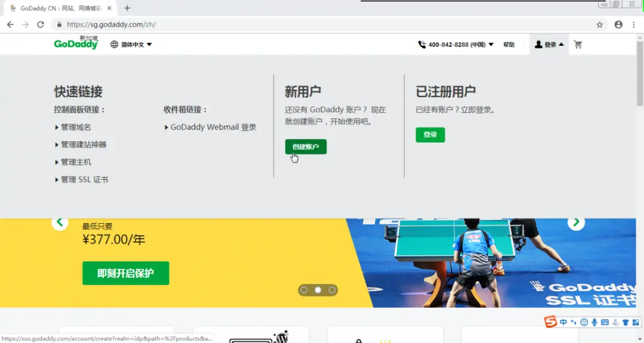Image resolution: width=644 pixels, height=343 pixels.
Task: Click the globe language icon
Action: click(x=114, y=44)
